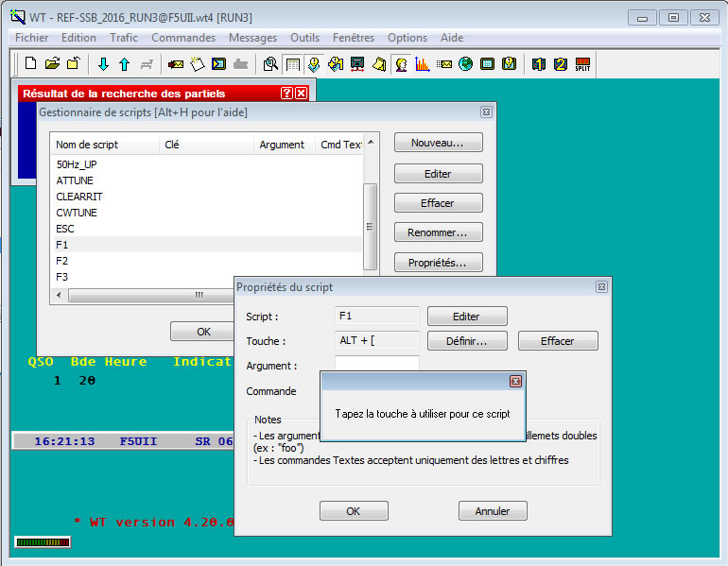728x566 pixels.
Task: Click the Nouveau... button
Action: (438, 143)
